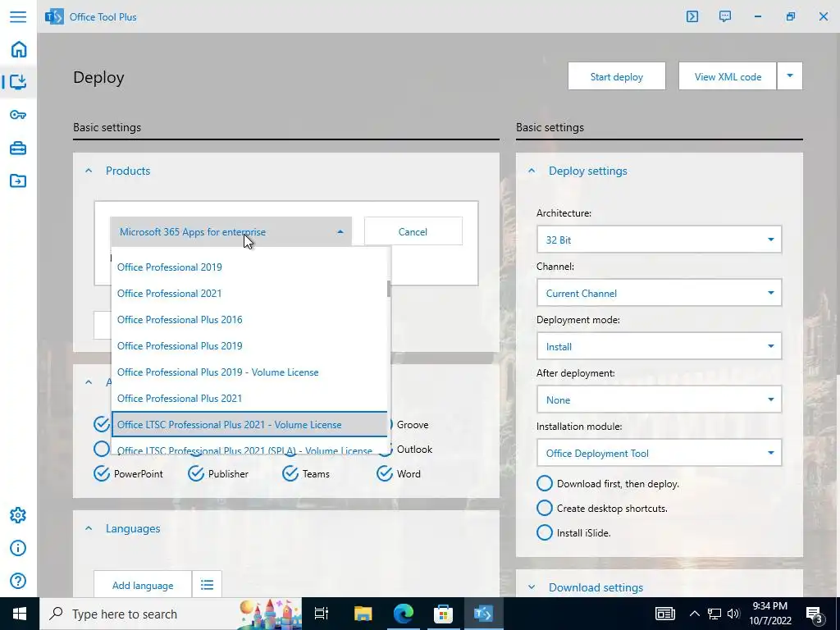Click the Add language button

tap(143, 584)
